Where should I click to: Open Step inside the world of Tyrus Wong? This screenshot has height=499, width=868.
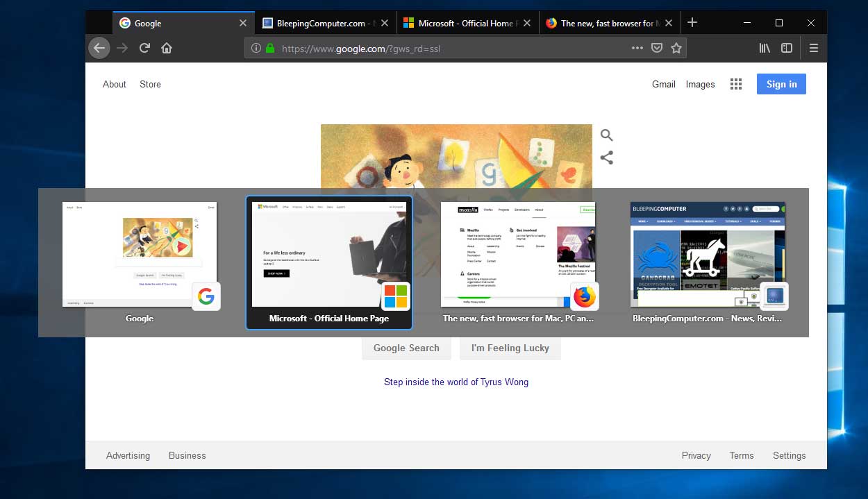pos(456,382)
